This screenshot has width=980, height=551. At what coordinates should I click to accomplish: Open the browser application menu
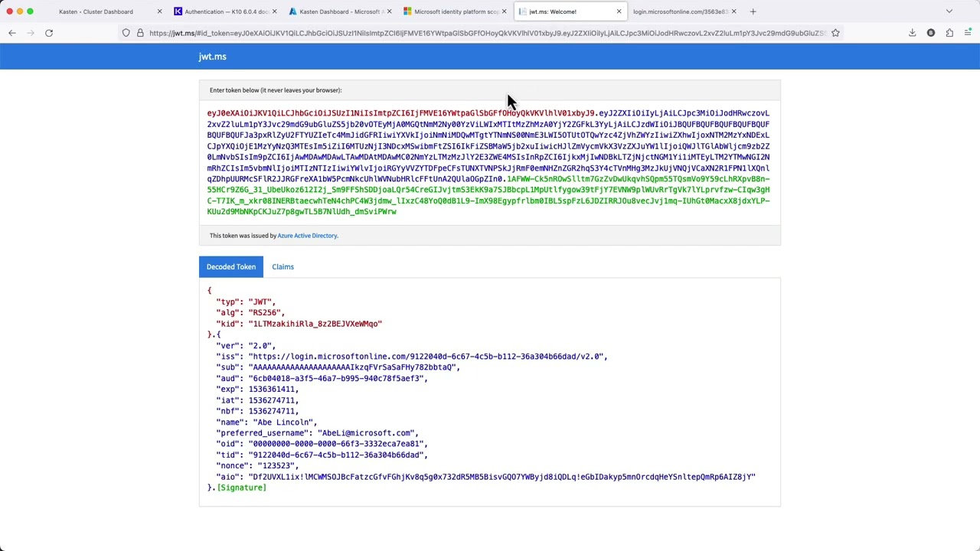tap(968, 33)
